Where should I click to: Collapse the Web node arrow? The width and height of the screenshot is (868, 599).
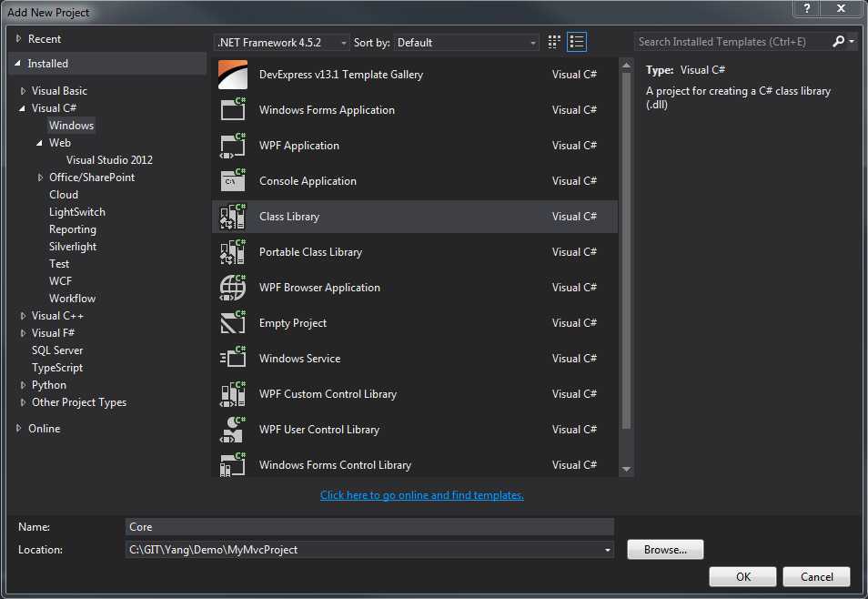point(39,143)
